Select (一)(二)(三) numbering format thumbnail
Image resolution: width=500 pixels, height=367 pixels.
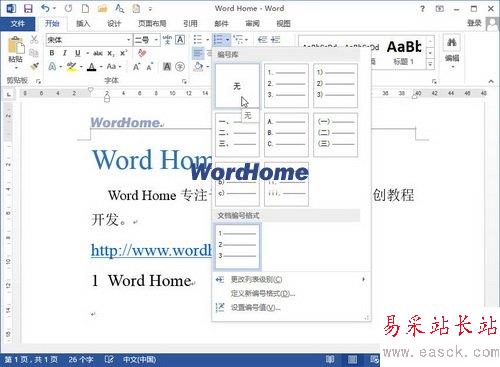(335, 135)
